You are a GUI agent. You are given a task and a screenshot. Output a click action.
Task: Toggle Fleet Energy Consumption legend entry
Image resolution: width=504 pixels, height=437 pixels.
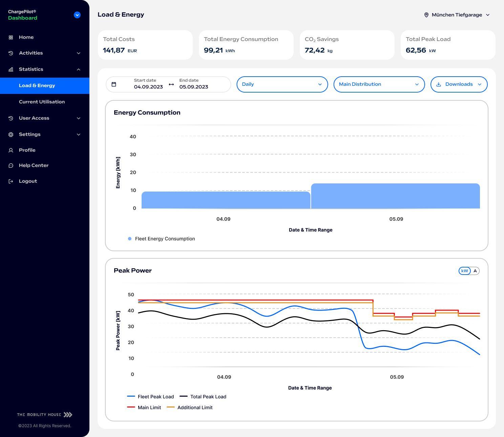pyautogui.click(x=162, y=239)
